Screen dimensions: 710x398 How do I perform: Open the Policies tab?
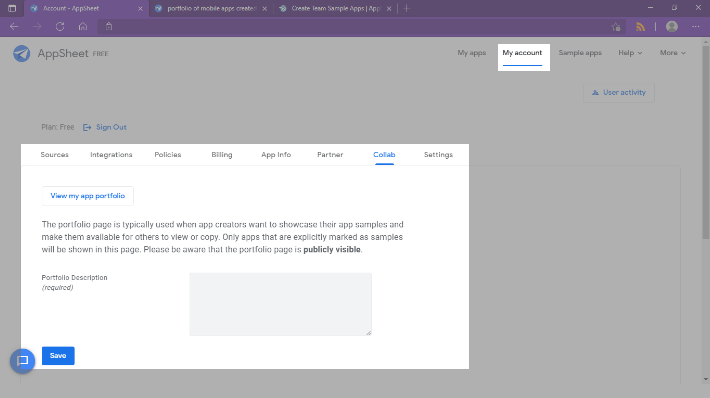point(168,155)
